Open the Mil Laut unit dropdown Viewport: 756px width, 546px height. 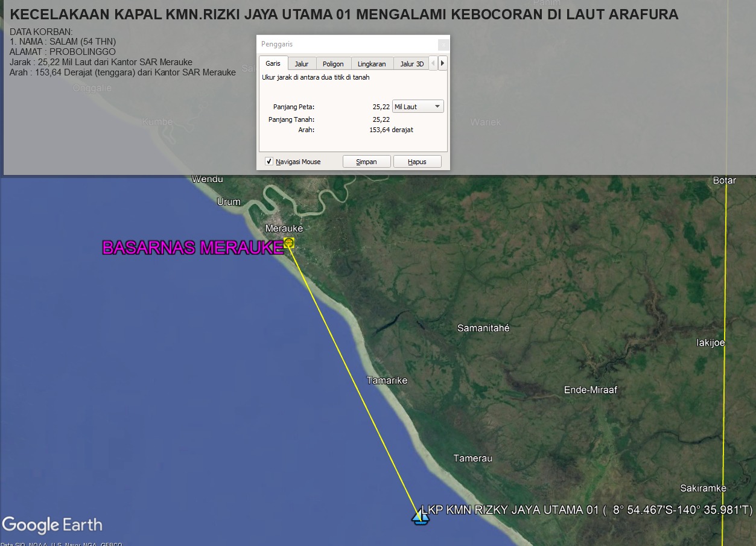pyautogui.click(x=418, y=107)
